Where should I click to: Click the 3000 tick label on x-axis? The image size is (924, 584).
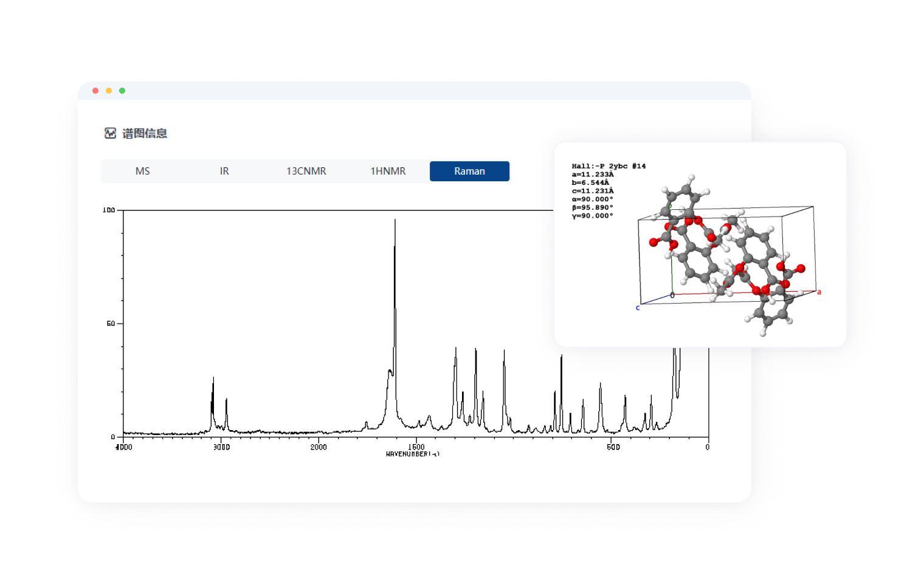tap(221, 447)
